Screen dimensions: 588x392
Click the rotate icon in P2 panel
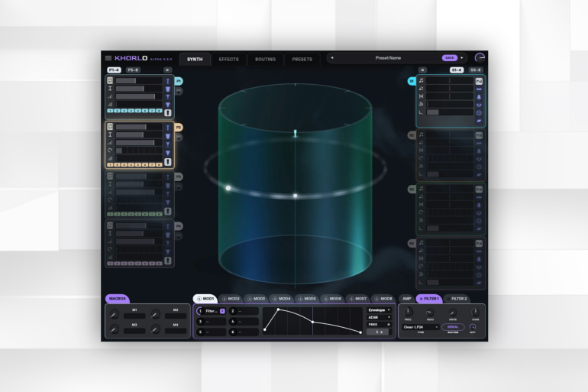click(110, 151)
